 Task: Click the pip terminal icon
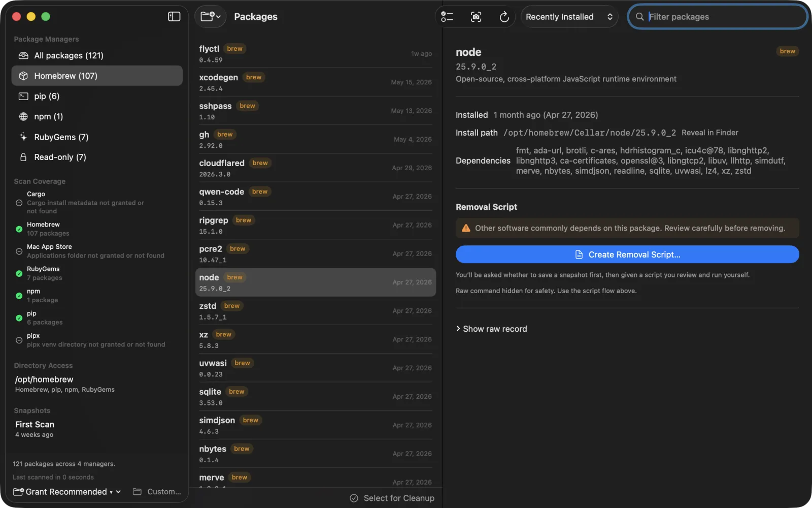23,96
